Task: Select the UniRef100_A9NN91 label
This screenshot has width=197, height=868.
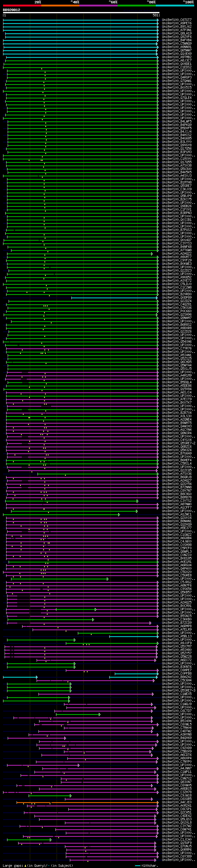Action: pos(176,47)
